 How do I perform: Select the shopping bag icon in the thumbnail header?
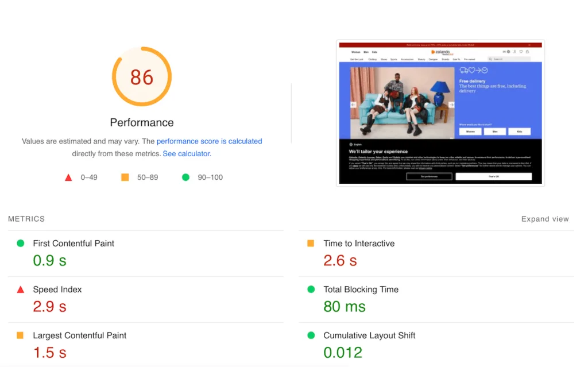click(x=527, y=52)
